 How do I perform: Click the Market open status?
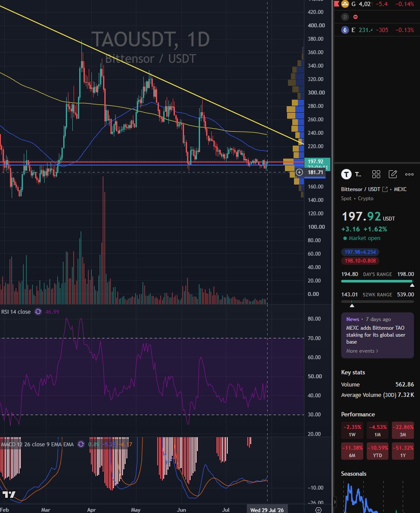pyautogui.click(x=362, y=238)
